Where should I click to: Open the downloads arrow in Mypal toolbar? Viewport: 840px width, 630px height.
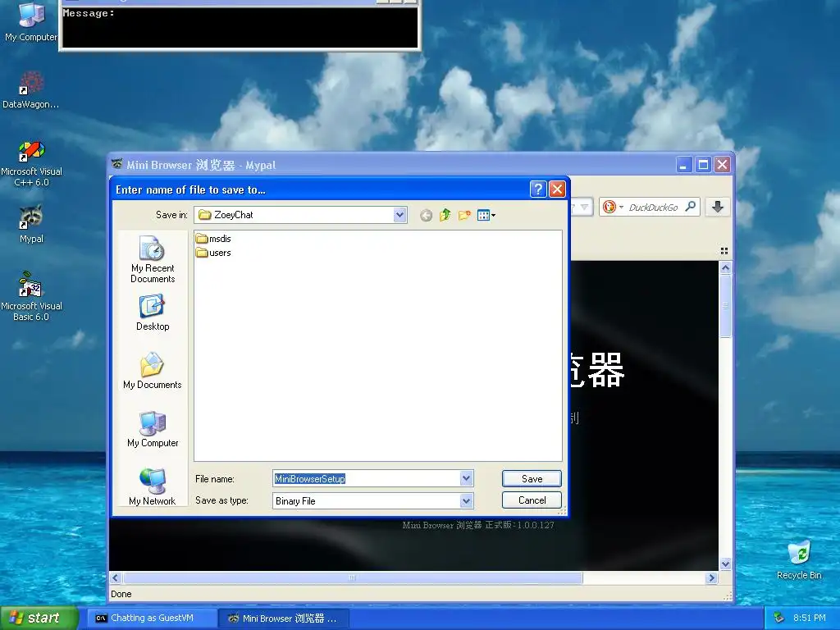pyautogui.click(x=718, y=207)
